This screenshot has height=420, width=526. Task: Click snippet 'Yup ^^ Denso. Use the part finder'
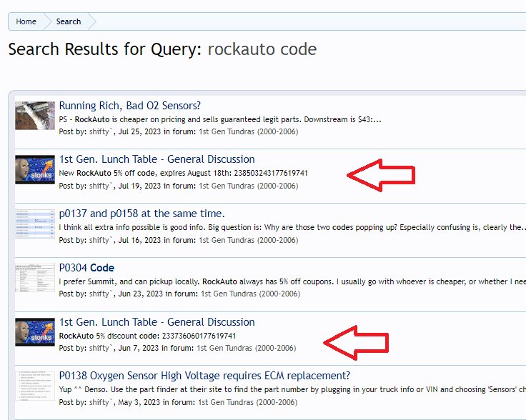[x=292, y=389]
